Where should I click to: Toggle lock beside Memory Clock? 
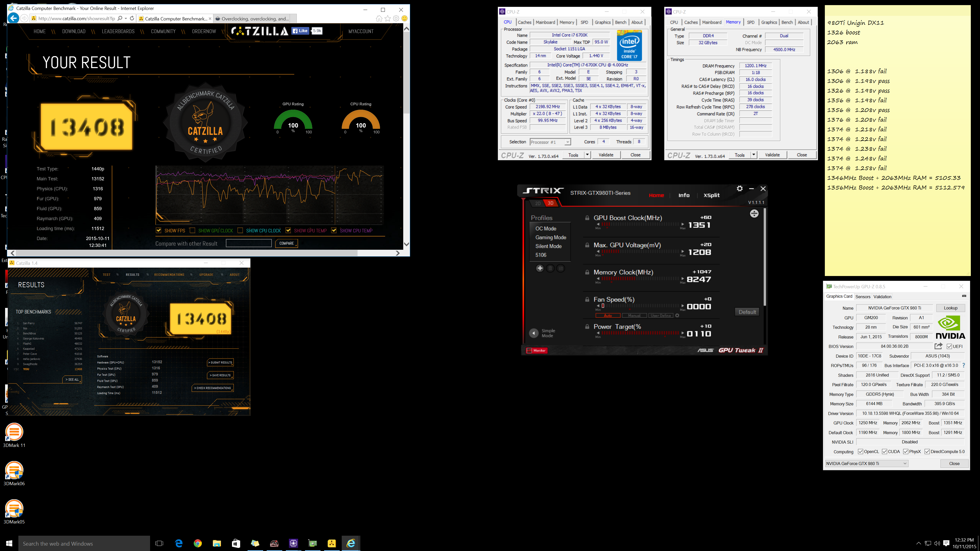click(587, 273)
